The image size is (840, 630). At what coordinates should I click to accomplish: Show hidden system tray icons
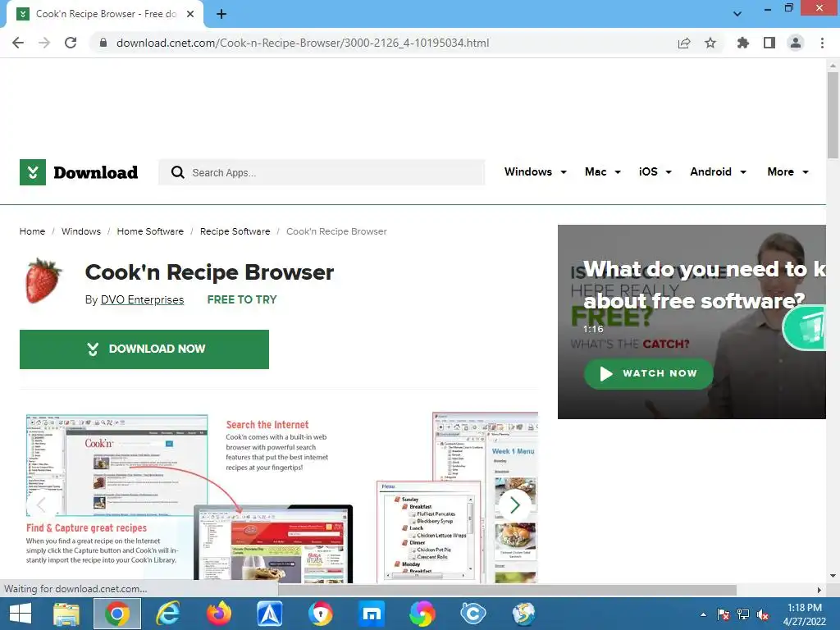[703, 614]
